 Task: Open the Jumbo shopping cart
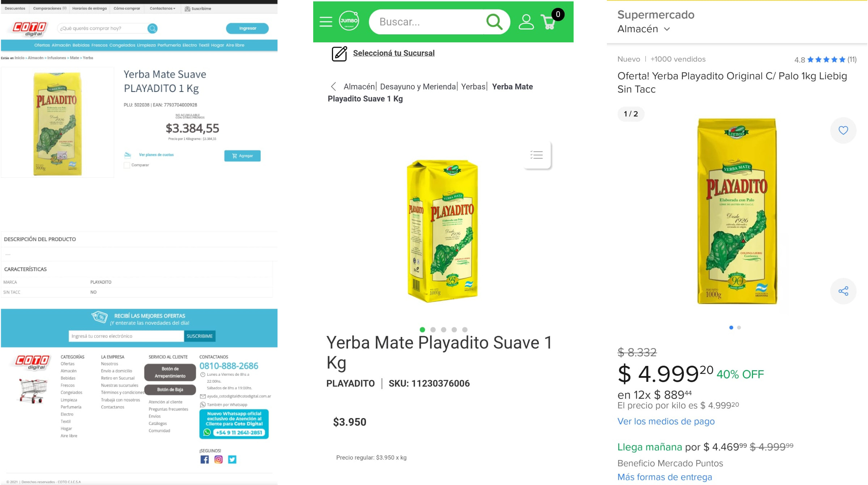549,22
